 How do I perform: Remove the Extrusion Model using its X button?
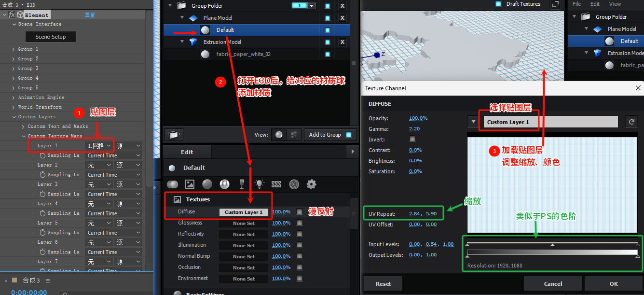(342, 42)
